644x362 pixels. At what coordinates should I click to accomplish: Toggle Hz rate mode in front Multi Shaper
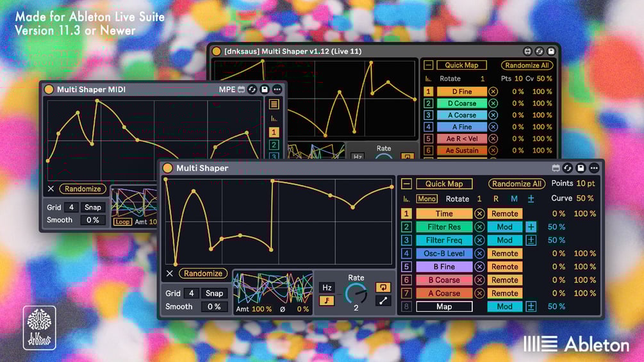[327, 287]
